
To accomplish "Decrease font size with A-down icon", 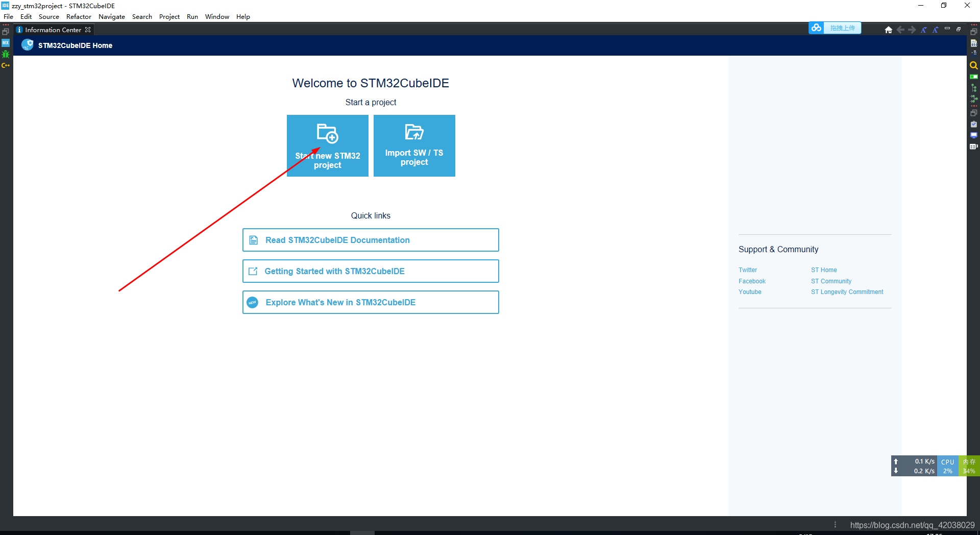I will tap(923, 30).
